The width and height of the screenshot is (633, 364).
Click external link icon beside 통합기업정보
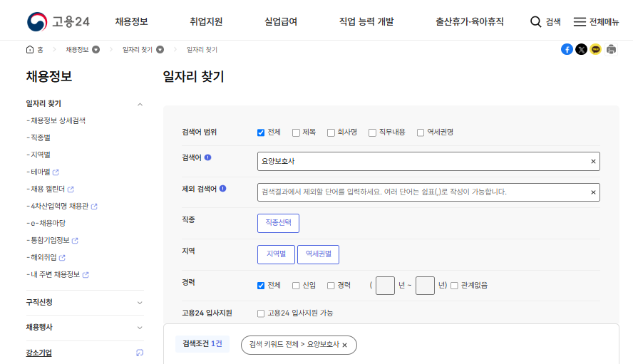pyautogui.click(x=75, y=241)
